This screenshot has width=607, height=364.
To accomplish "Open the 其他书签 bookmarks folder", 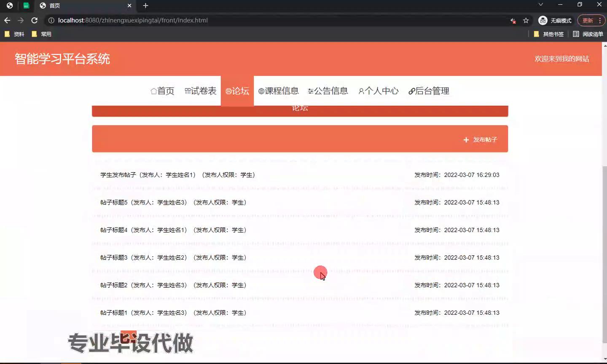I will point(548,34).
